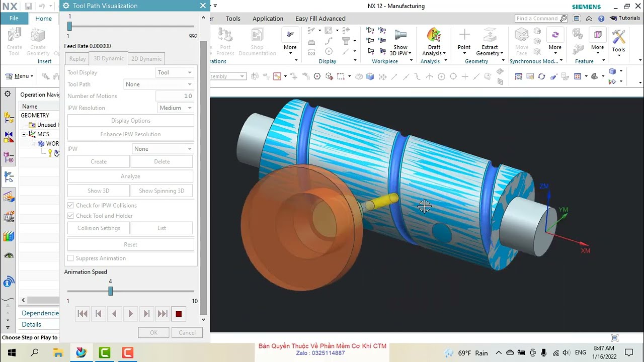Open the Tool Display dropdown
Screen dimensions: 644x362
174,72
